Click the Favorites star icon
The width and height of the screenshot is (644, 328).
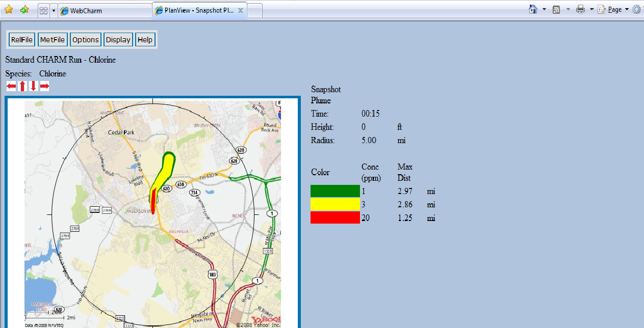[x=9, y=10]
